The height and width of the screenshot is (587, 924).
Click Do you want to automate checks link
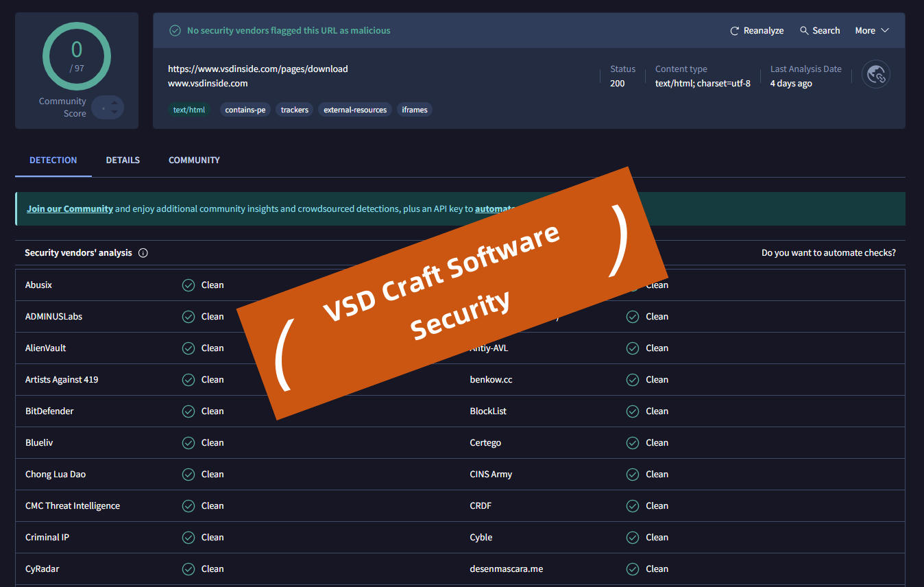828,253
